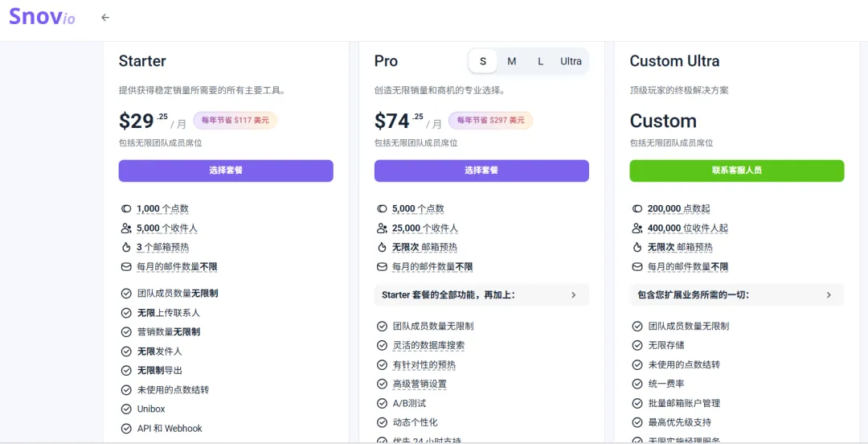
Task: Click the 每年节省 $117 美元 badge
Action: tap(235, 121)
